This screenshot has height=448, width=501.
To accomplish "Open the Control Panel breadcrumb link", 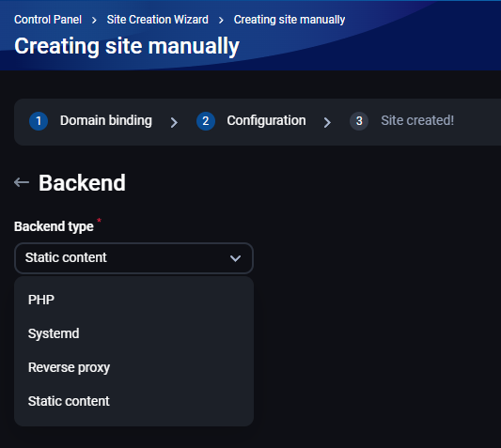I will pyautogui.click(x=48, y=20).
